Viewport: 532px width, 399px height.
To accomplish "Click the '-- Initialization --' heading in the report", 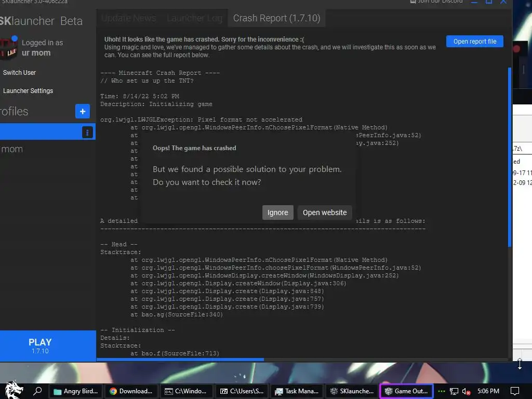I will (x=137, y=330).
